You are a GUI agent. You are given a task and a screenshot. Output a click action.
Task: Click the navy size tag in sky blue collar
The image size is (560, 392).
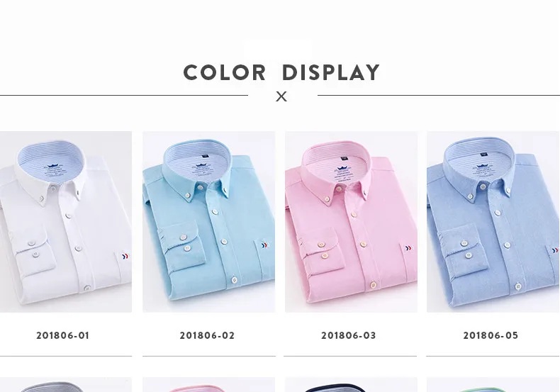click(204, 156)
